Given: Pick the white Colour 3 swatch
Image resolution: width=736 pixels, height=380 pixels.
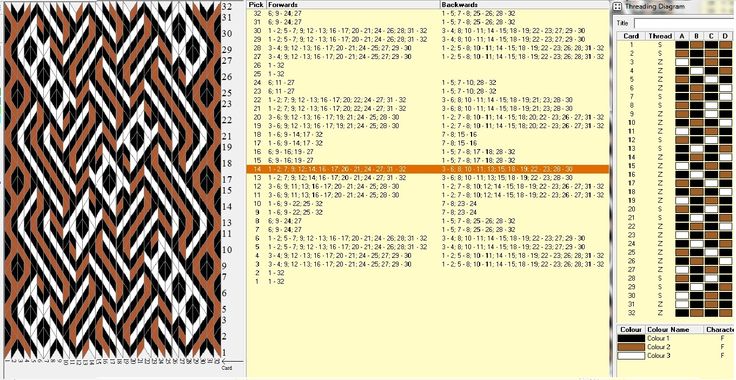Looking at the screenshot, I should click(631, 356).
